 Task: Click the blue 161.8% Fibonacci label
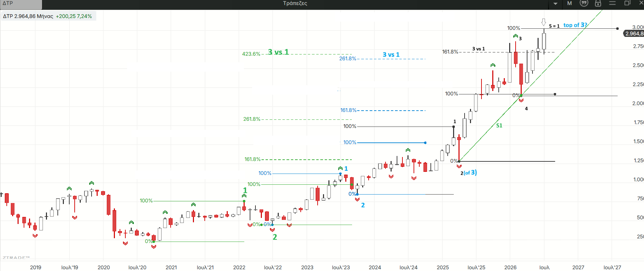click(348, 110)
